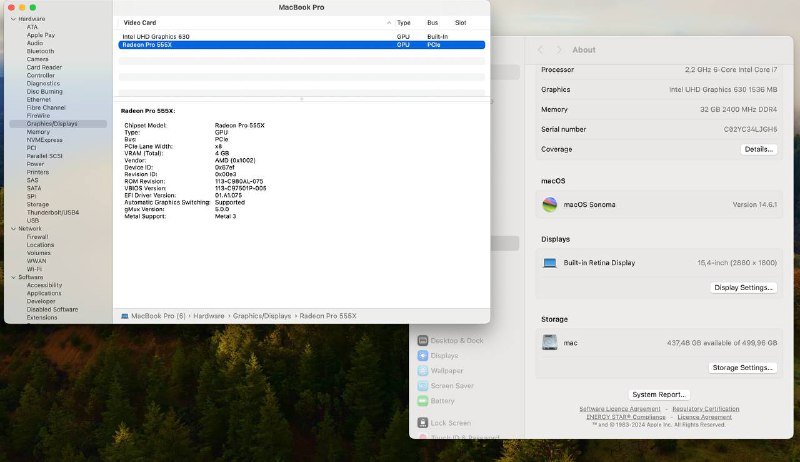The image size is (800, 462).
Task: Select SATA in sidebar
Action: pos(34,189)
